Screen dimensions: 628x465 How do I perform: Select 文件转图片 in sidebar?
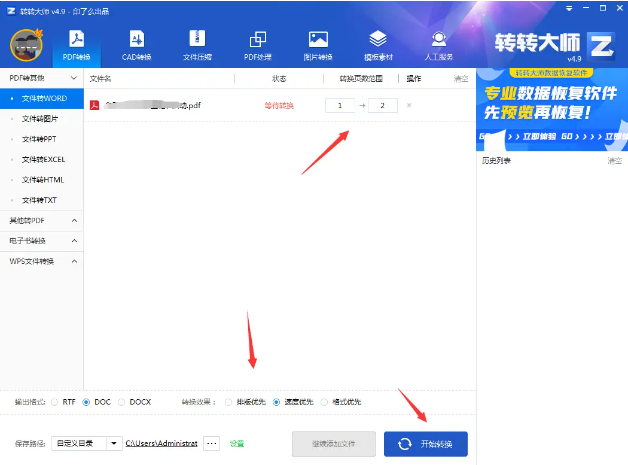click(x=42, y=119)
